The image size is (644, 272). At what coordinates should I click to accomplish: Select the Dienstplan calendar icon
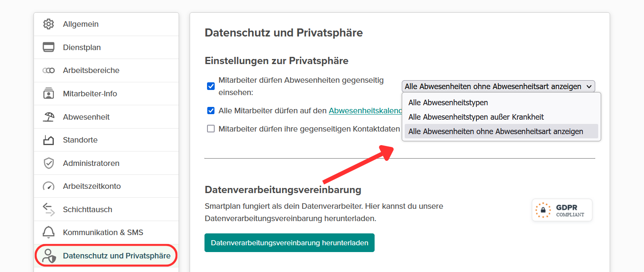49,48
